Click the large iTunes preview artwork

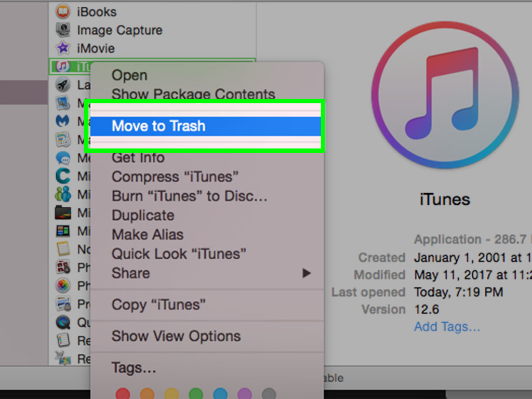tap(445, 96)
